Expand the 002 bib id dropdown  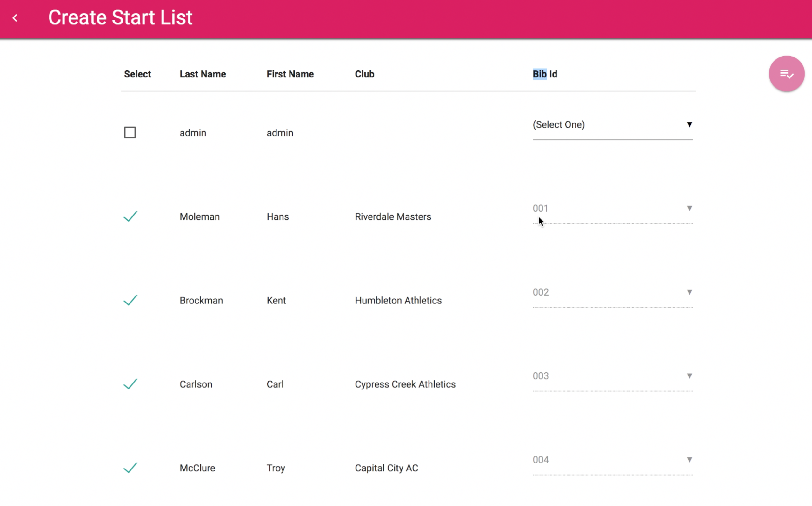(612, 292)
